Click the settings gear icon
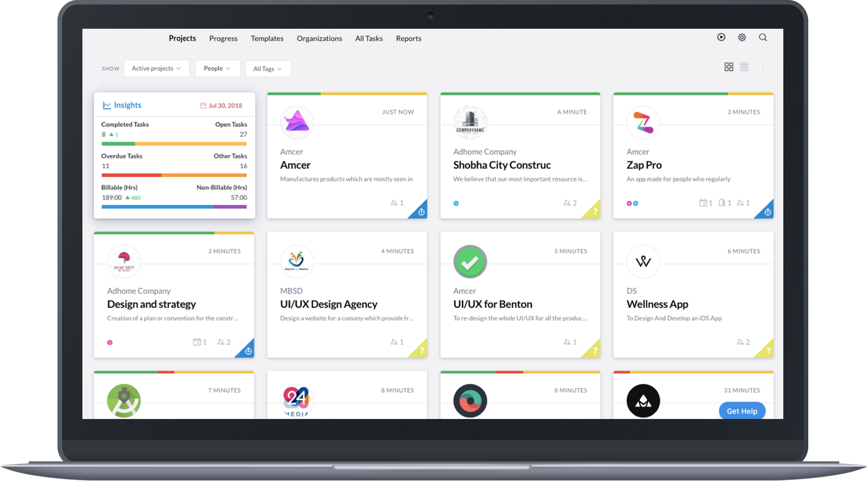This screenshot has width=868, height=481. (x=742, y=37)
